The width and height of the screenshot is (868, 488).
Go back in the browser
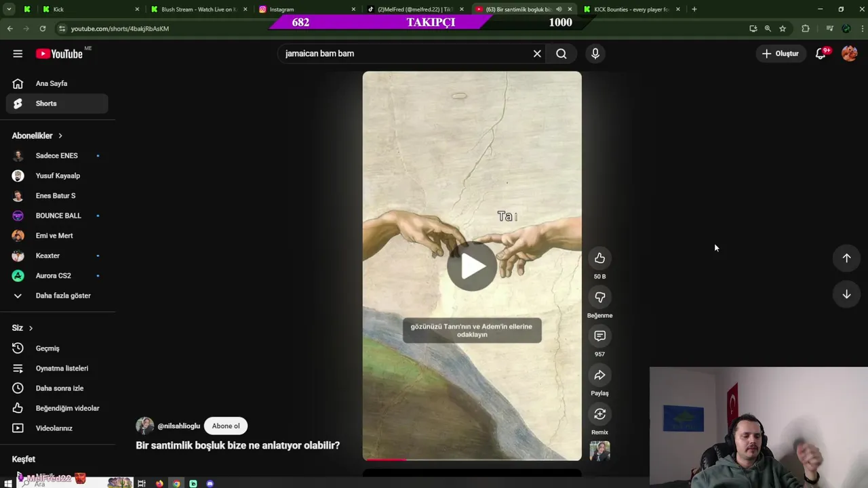9,28
